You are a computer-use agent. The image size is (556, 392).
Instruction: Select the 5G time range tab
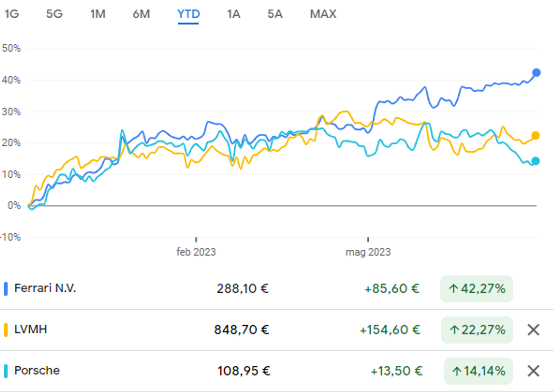coord(54,14)
